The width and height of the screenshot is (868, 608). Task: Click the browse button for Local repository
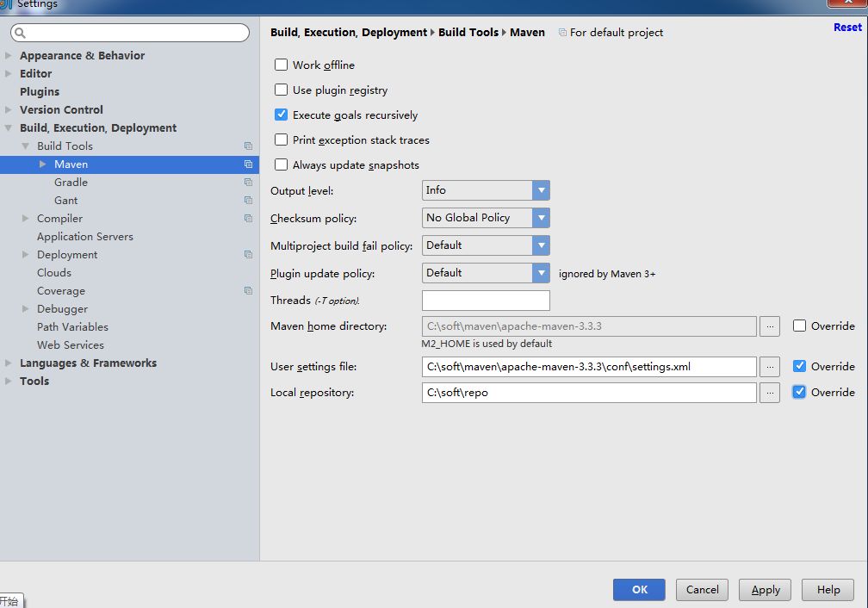click(770, 393)
